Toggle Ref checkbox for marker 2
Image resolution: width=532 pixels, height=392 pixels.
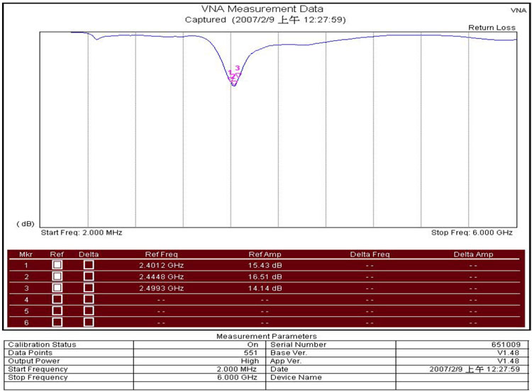pyautogui.click(x=57, y=276)
